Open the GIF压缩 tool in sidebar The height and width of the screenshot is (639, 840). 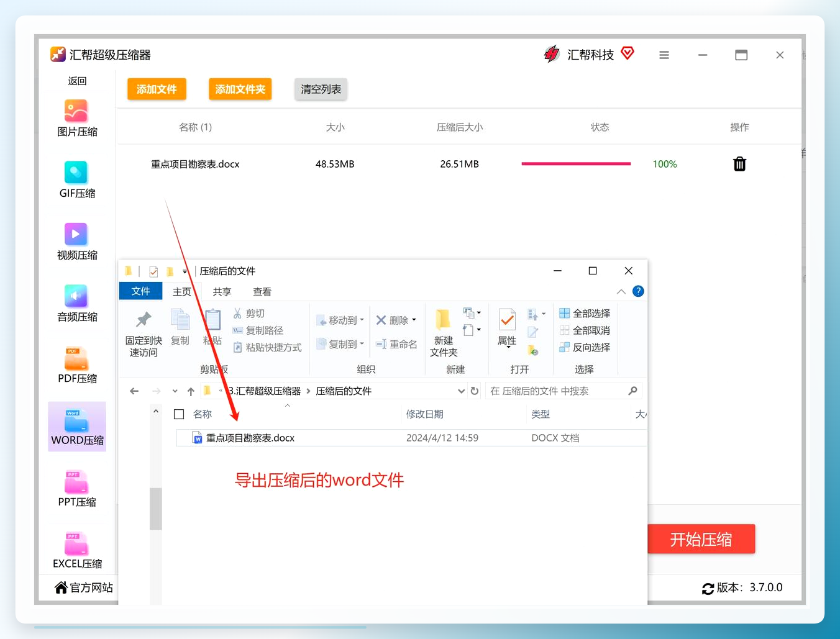(76, 179)
